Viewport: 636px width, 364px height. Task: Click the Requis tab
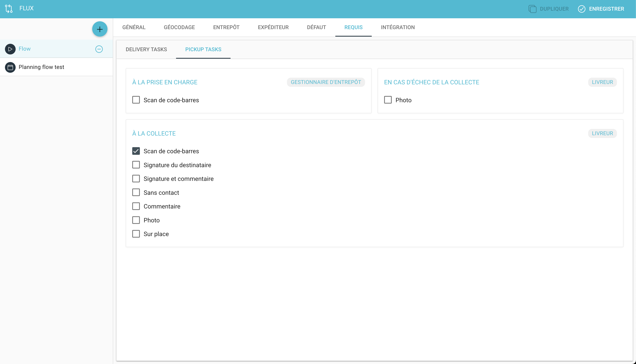click(353, 27)
